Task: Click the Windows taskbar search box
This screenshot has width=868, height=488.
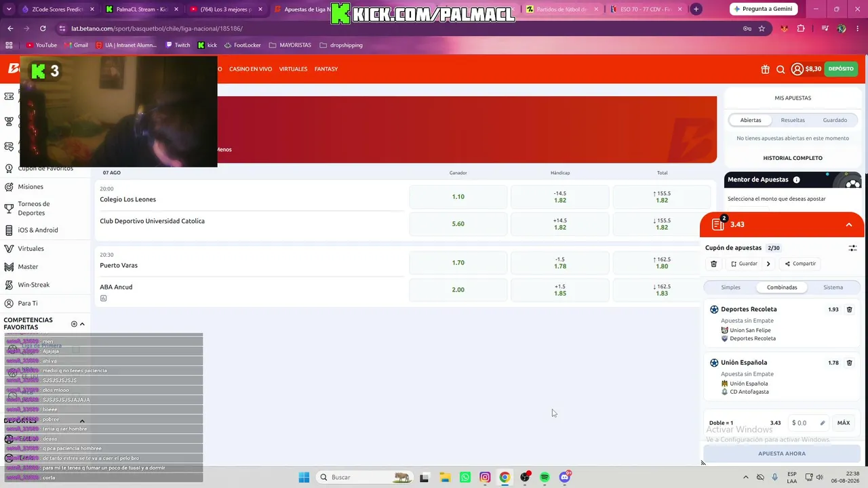Action: pyautogui.click(x=364, y=477)
